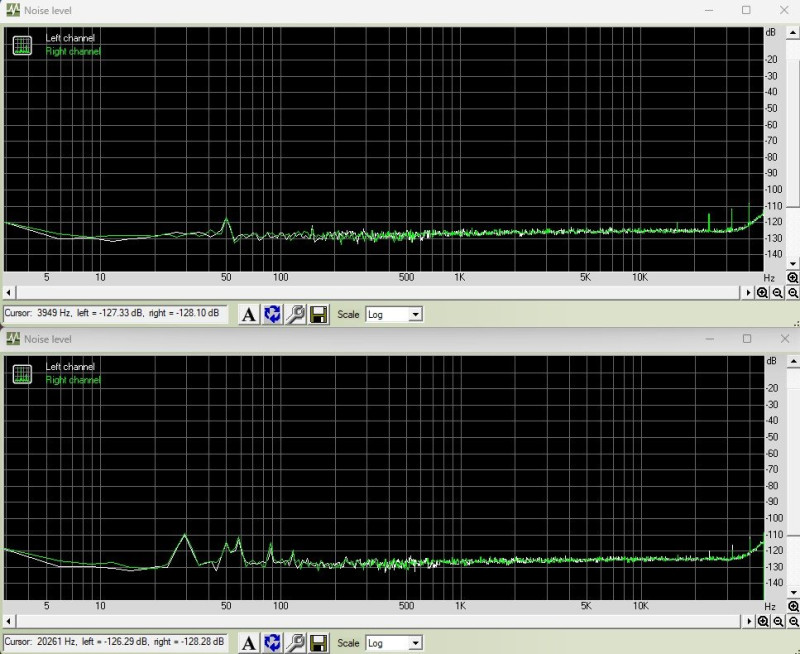Click the Scale label in lower window

[348, 643]
